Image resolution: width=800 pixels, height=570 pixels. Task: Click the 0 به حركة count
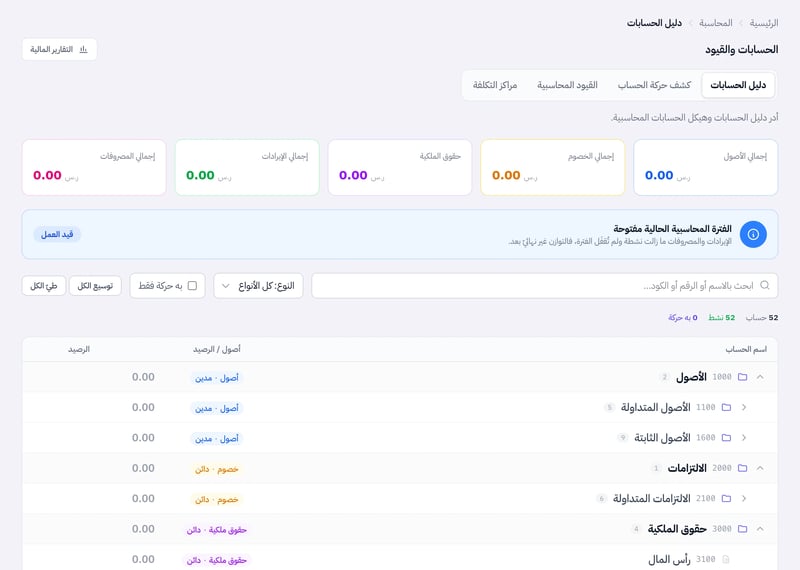[x=683, y=317]
